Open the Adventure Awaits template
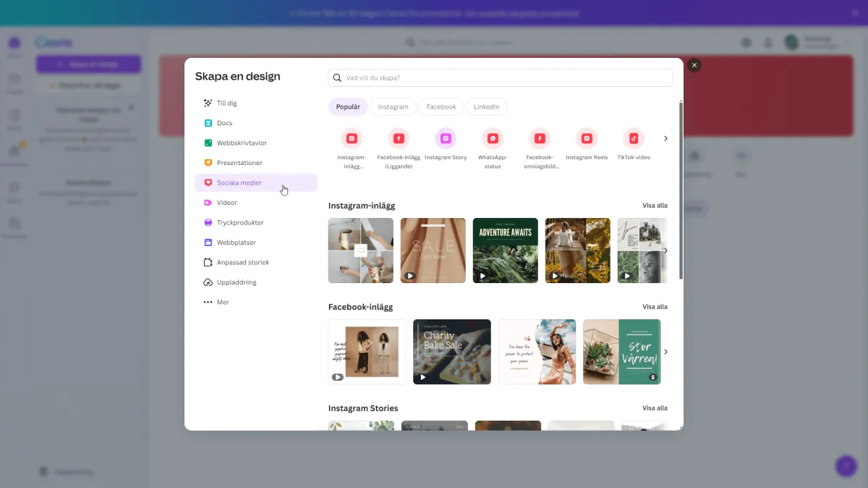 pos(506,251)
